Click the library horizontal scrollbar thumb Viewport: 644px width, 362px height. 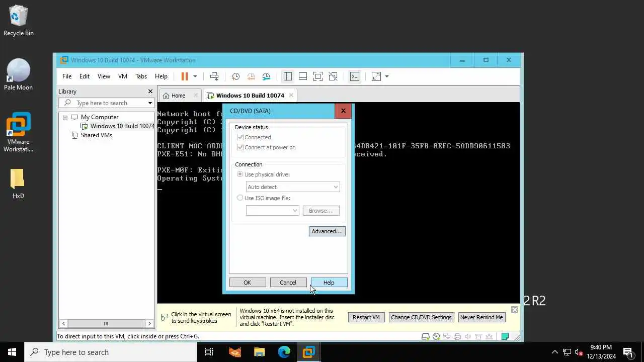(x=106, y=323)
